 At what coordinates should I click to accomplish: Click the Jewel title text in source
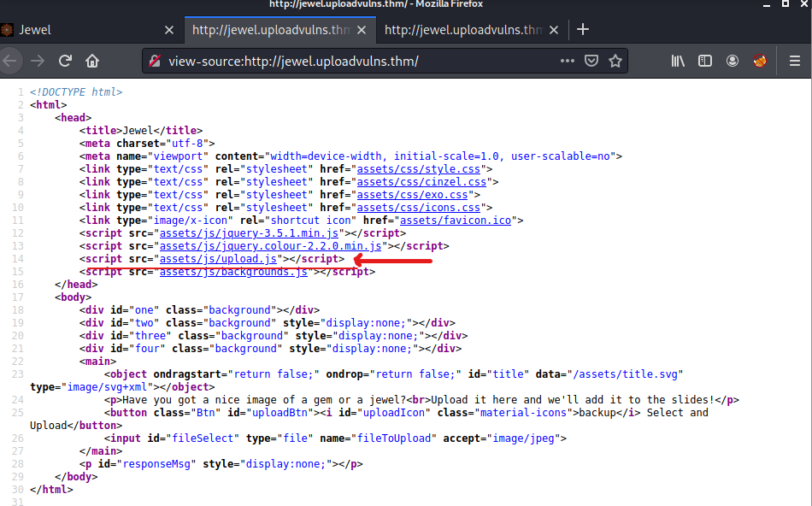138,131
